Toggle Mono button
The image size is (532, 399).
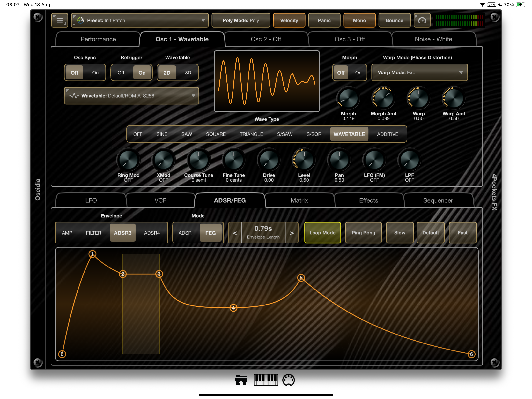tap(359, 20)
